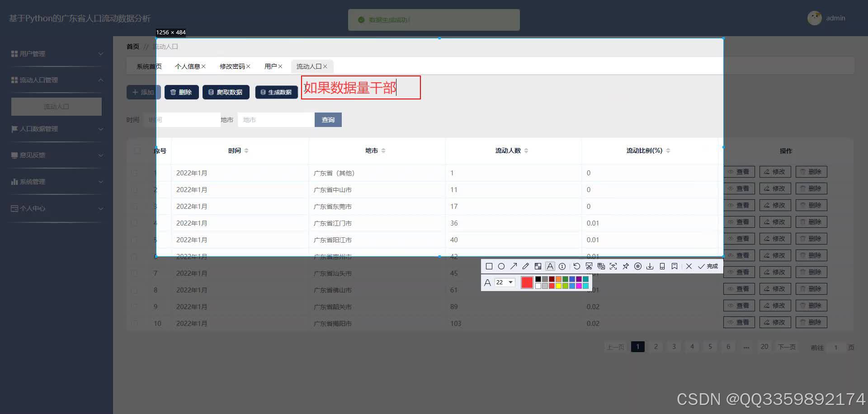Sort the table by 流动比例(%) column
The width and height of the screenshot is (868, 414).
(668, 151)
